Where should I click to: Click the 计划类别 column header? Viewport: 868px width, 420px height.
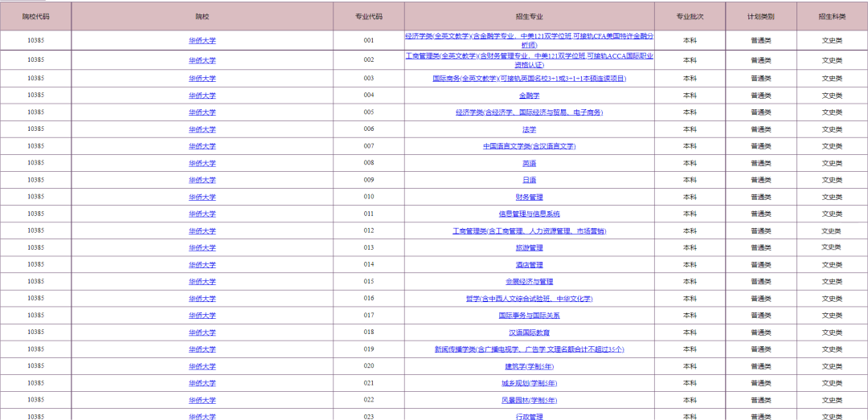click(x=761, y=17)
